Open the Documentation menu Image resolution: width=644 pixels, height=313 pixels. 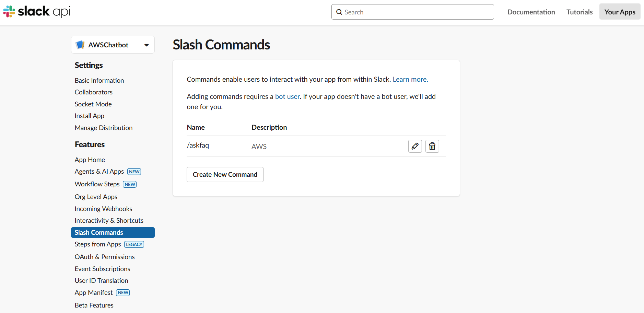click(531, 12)
